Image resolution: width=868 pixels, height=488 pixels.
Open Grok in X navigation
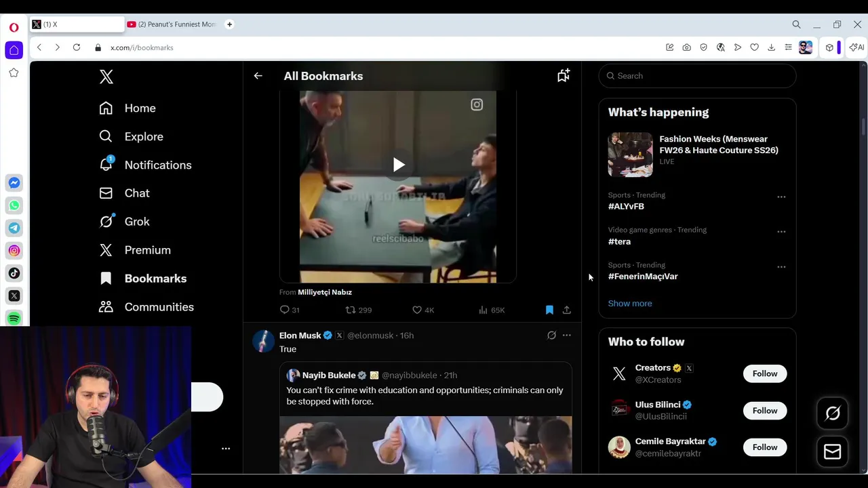[x=124, y=222]
